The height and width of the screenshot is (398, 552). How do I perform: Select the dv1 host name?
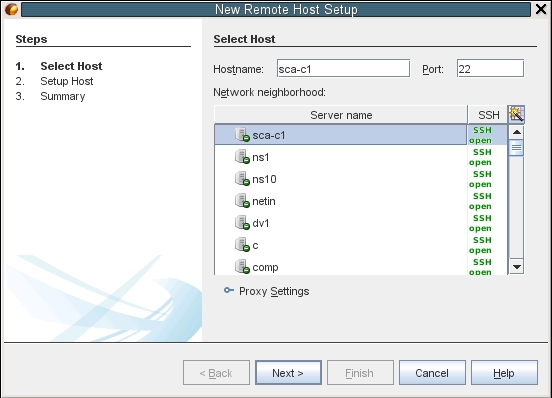coord(261,223)
